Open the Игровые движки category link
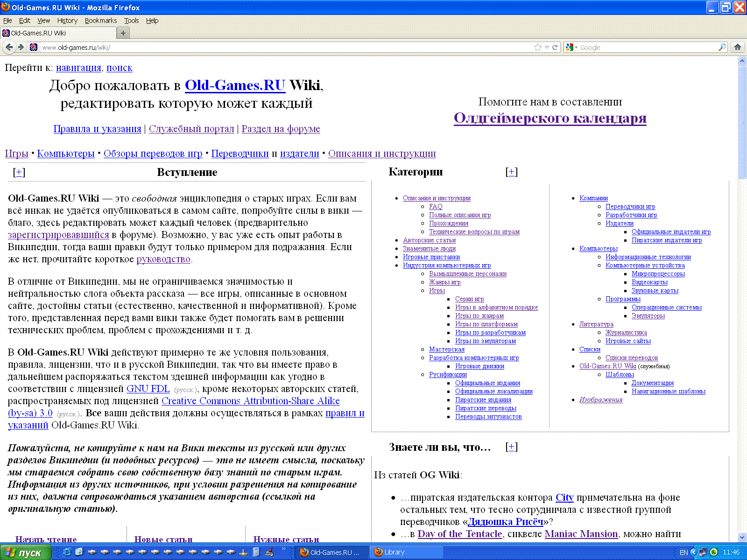Viewport: 747px width, 560px height. (479, 366)
